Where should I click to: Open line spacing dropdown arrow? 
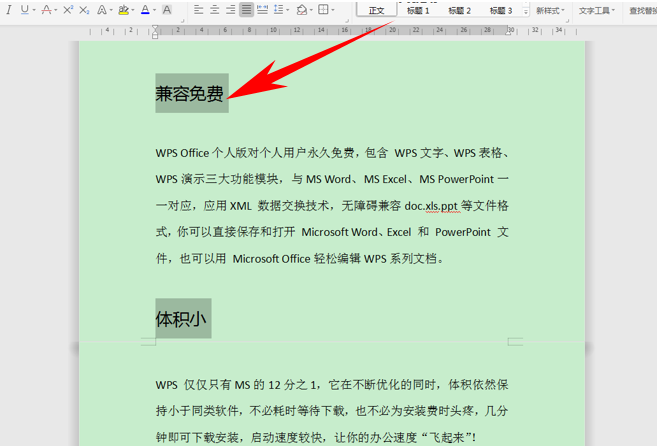point(287,10)
